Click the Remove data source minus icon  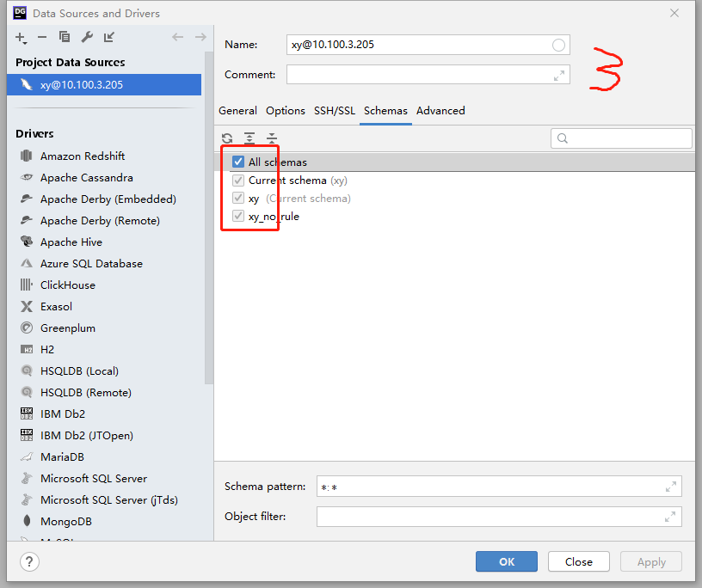[42, 37]
